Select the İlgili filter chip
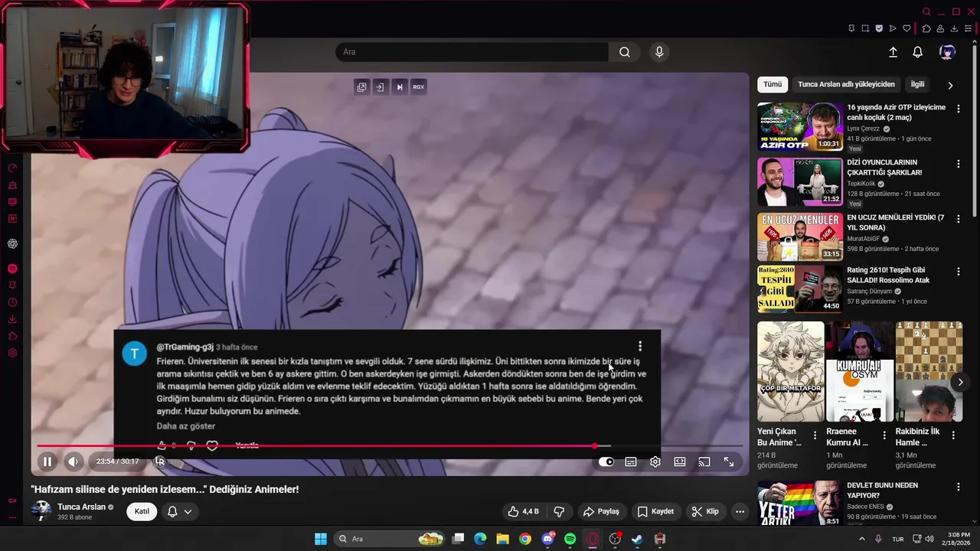Screen dimensions: 980x551 917,84
